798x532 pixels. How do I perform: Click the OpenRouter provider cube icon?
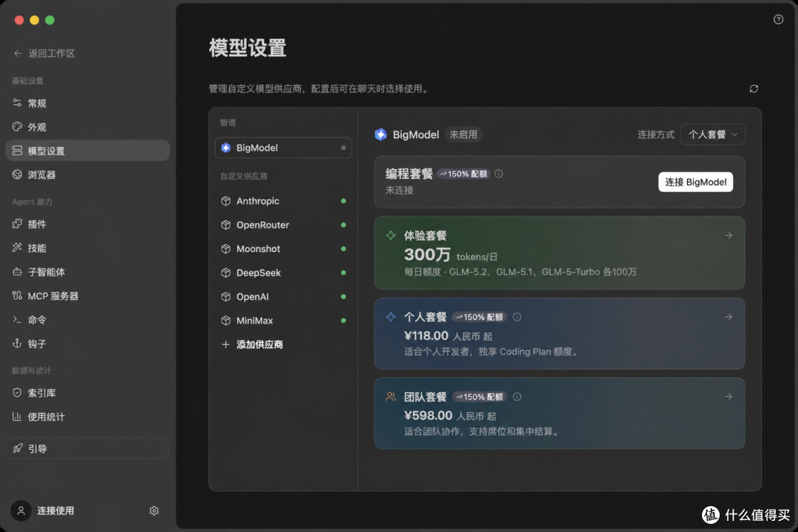tap(226, 225)
